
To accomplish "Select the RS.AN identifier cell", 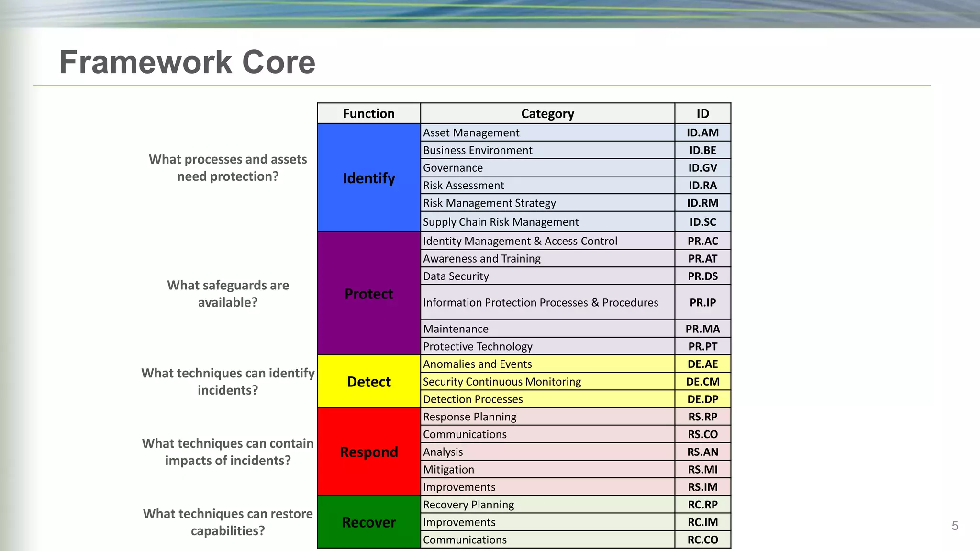I will click(x=703, y=452).
